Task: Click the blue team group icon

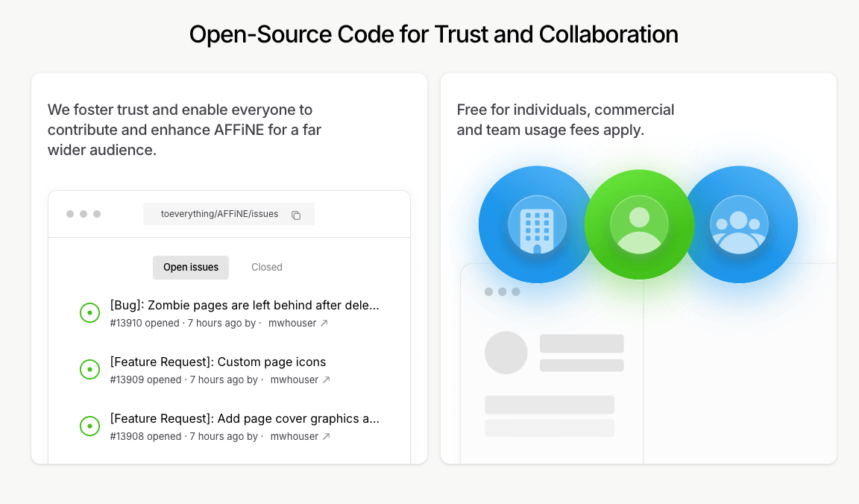Action: [x=739, y=224]
